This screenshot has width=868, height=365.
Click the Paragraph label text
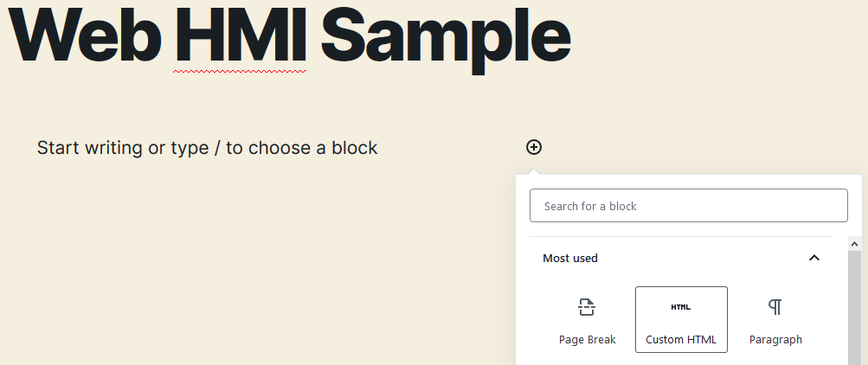(775, 340)
